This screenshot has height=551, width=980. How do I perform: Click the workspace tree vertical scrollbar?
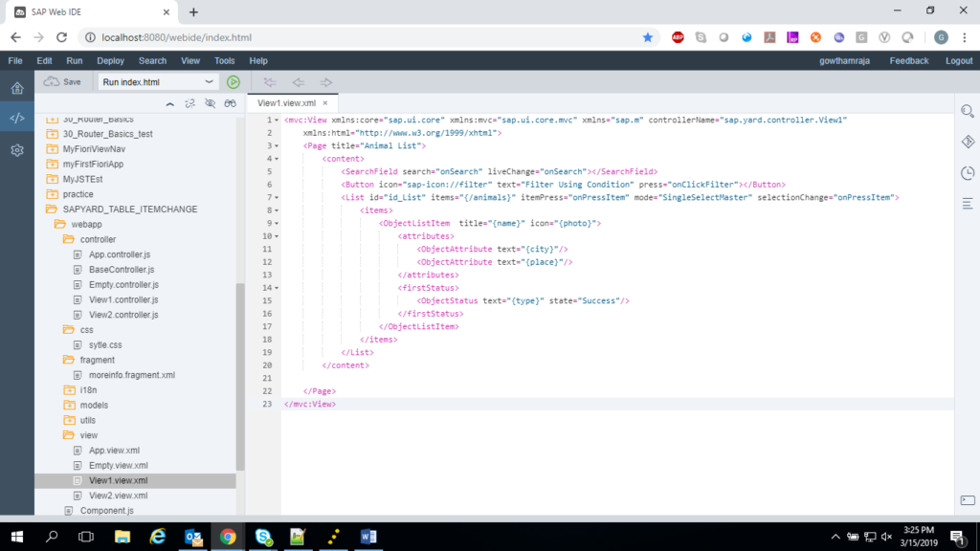click(240, 377)
